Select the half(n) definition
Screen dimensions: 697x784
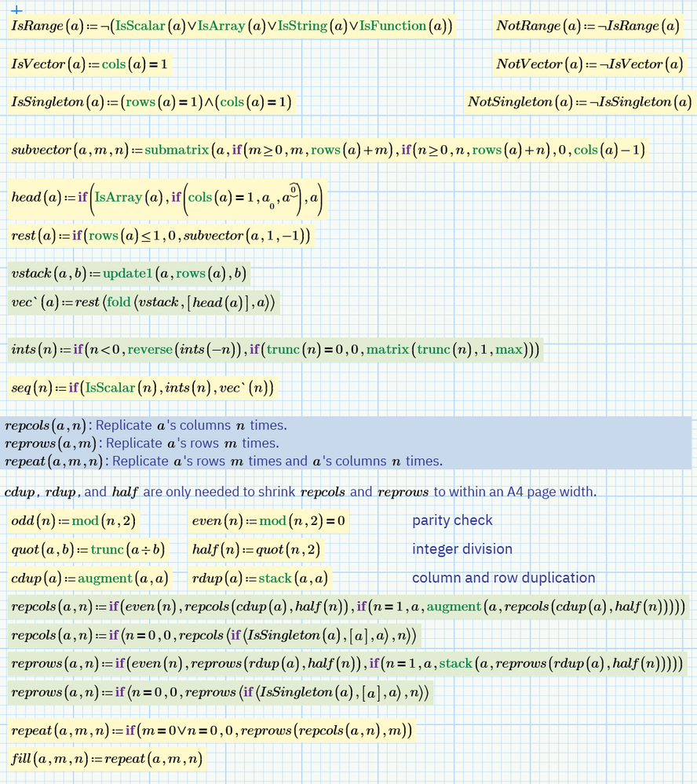pos(256,549)
